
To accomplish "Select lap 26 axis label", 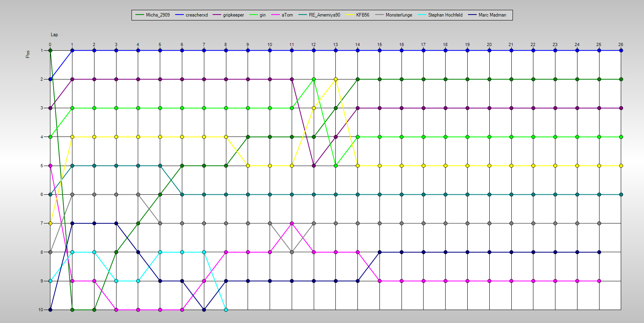I will (x=621, y=44).
